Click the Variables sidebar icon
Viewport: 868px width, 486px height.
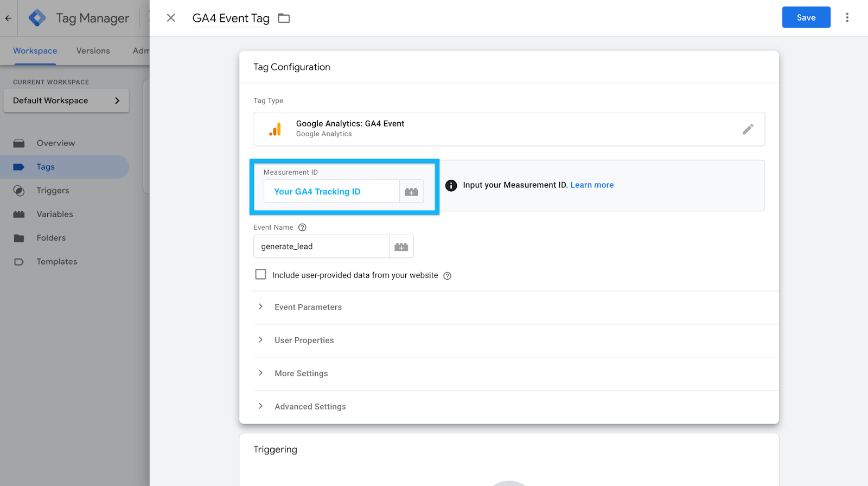[x=19, y=214]
